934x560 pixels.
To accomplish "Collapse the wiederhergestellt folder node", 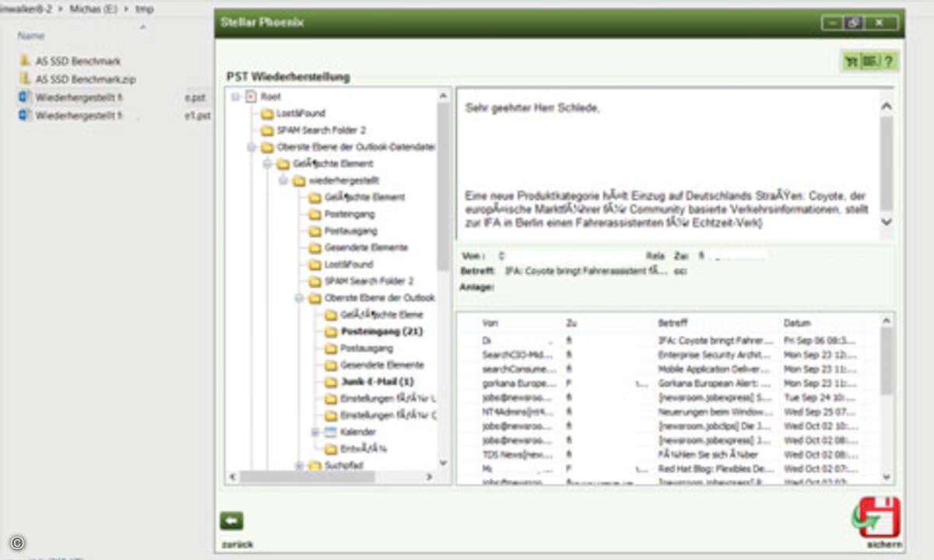I will click(x=284, y=180).
